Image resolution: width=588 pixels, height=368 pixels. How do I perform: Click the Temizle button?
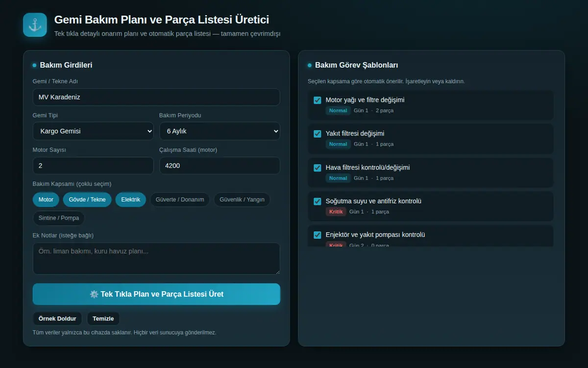click(103, 318)
